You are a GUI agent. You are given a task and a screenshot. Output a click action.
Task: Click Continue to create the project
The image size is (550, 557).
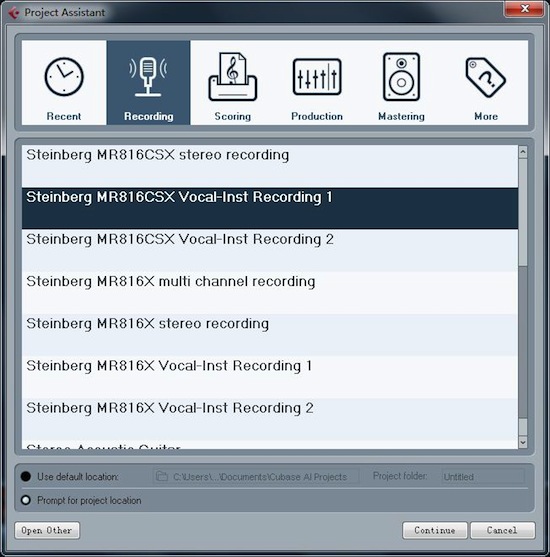[x=435, y=530]
